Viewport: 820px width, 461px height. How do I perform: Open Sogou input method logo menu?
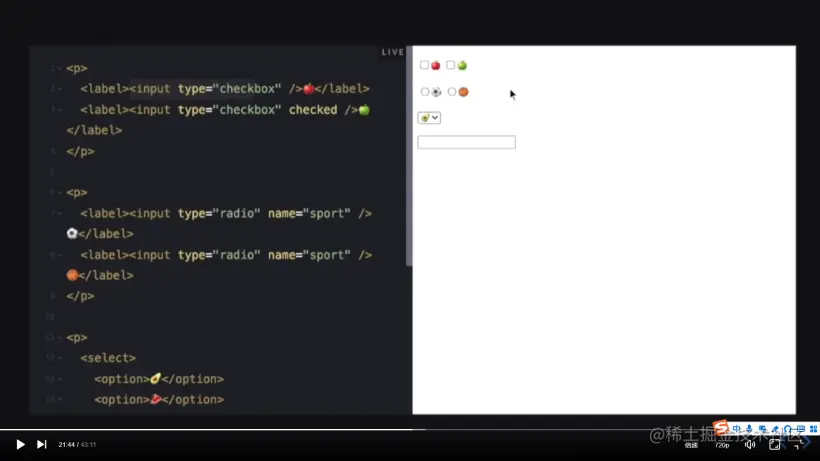(722, 428)
